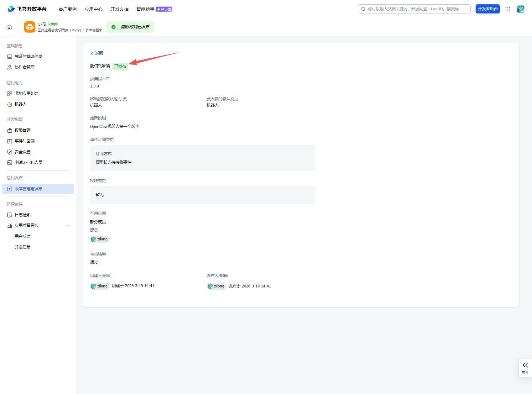Click 通过 under 审核结果
This screenshot has width=532, height=394.
[x=94, y=263]
